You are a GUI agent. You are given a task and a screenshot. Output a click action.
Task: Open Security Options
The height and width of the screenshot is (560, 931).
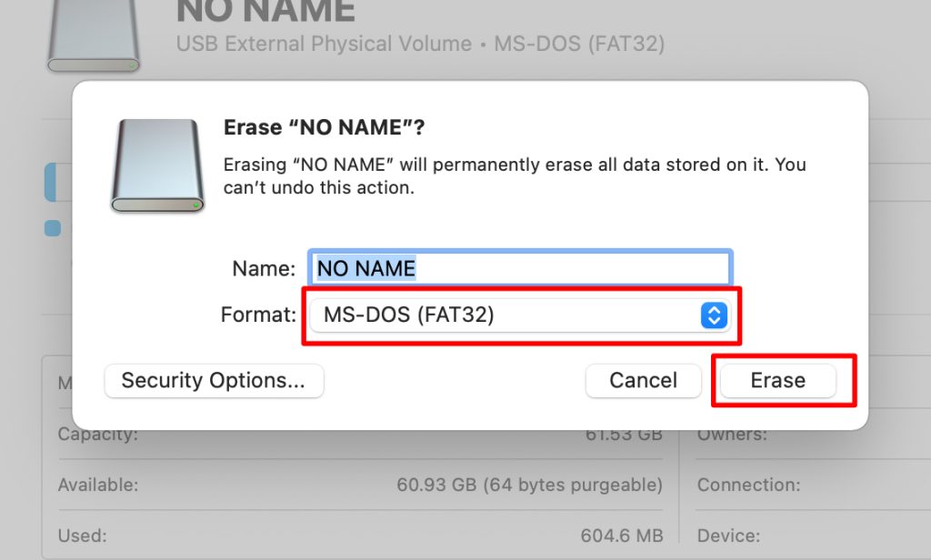214,381
